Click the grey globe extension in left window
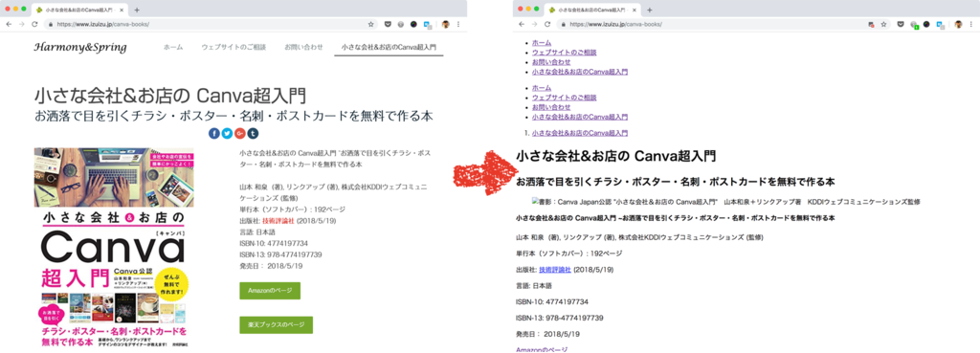The height and width of the screenshot is (353, 980). point(401,24)
